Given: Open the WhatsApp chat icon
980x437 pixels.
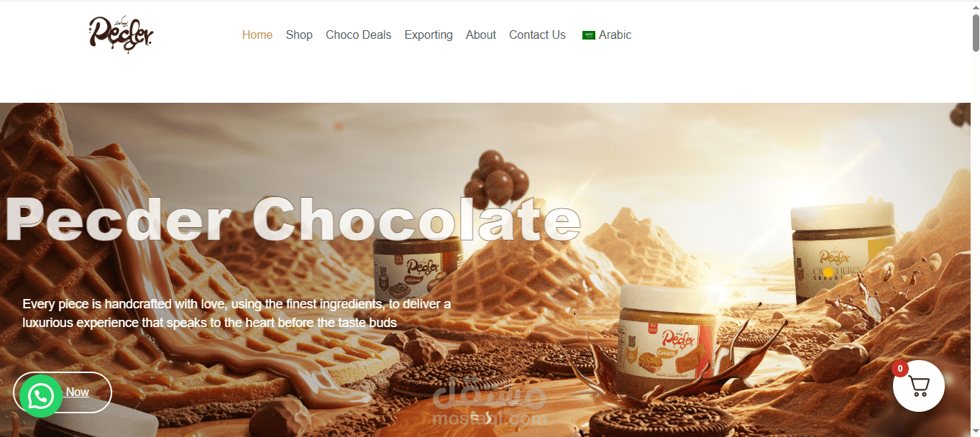Looking at the screenshot, I should coord(41,396).
